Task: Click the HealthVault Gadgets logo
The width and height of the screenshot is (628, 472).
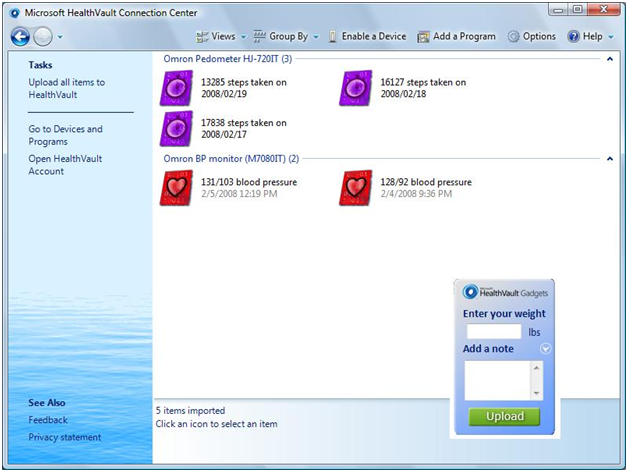Action: (505, 292)
